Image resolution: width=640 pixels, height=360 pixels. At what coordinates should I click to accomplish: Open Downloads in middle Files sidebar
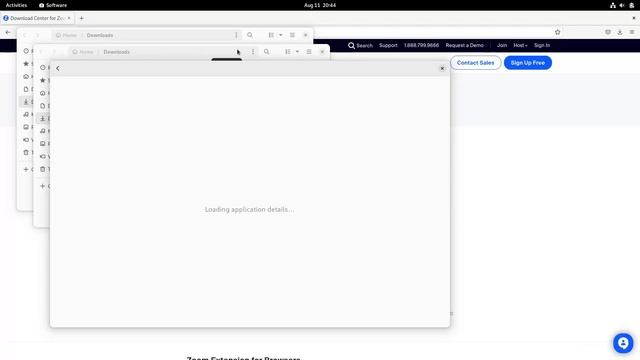pyautogui.click(x=44, y=118)
